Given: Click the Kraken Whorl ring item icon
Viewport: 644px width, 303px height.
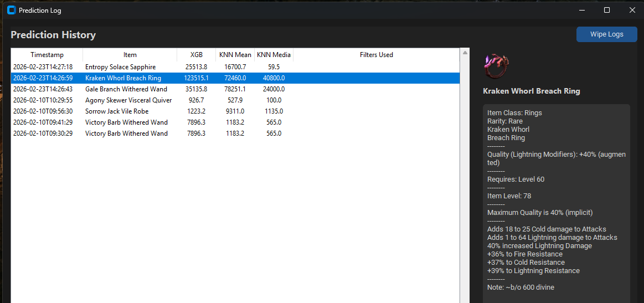Looking at the screenshot, I should click(496, 66).
